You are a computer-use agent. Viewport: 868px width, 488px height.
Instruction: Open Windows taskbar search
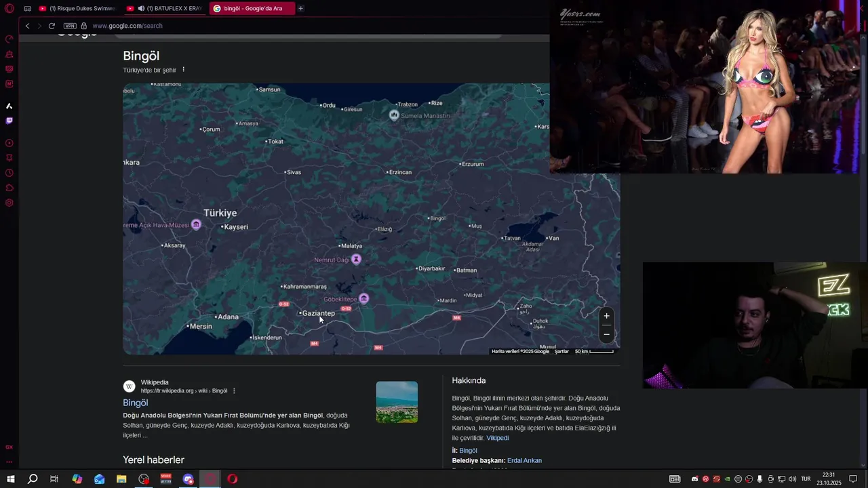pyautogui.click(x=32, y=479)
